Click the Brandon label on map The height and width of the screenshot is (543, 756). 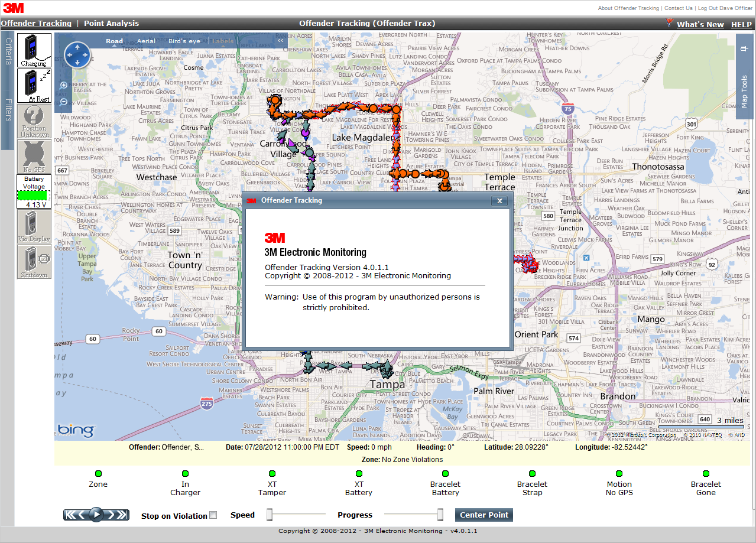click(x=618, y=396)
